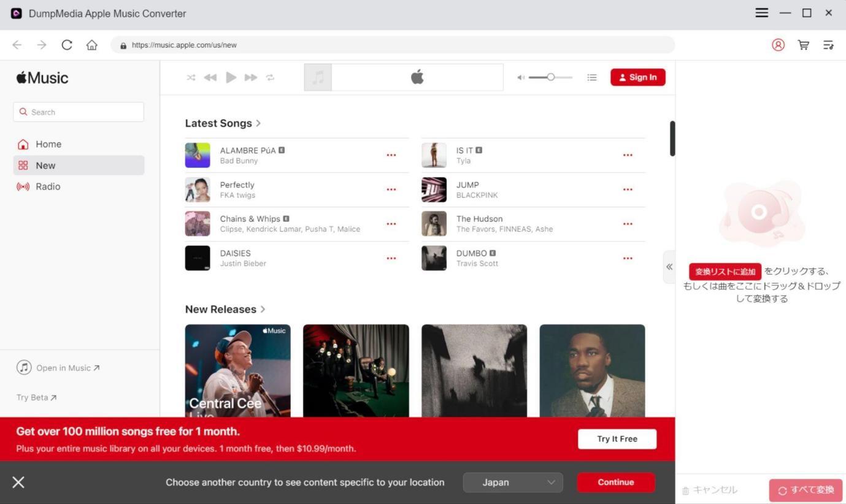846x504 pixels.
Task: Open the playing next queue list
Action: 592,77
